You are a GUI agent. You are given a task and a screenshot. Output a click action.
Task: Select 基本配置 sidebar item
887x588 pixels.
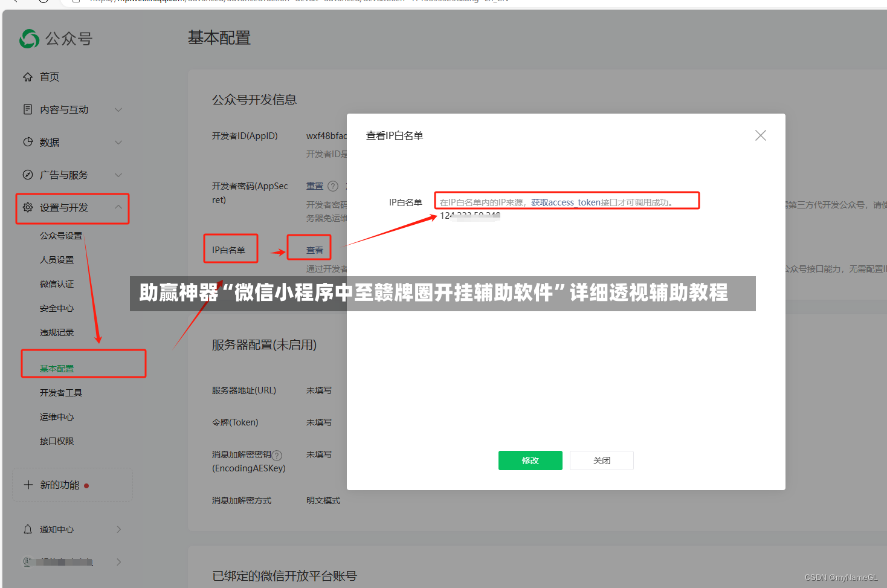pyautogui.click(x=57, y=369)
